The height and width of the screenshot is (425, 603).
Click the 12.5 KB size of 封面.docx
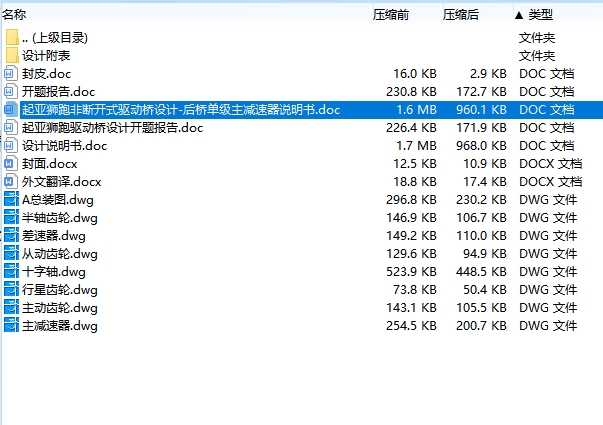pos(415,164)
